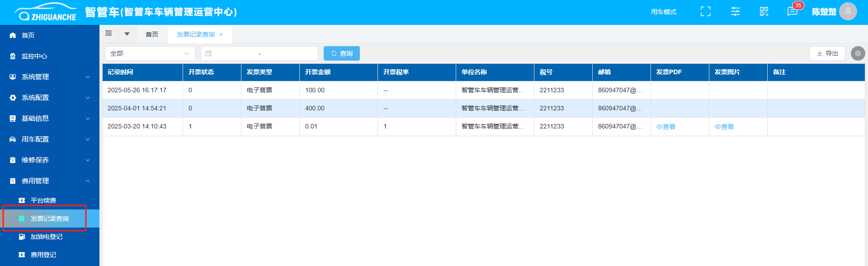Click the fullscreen toggle icon
The width and height of the screenshot is (868, 266).
point(705,12)
